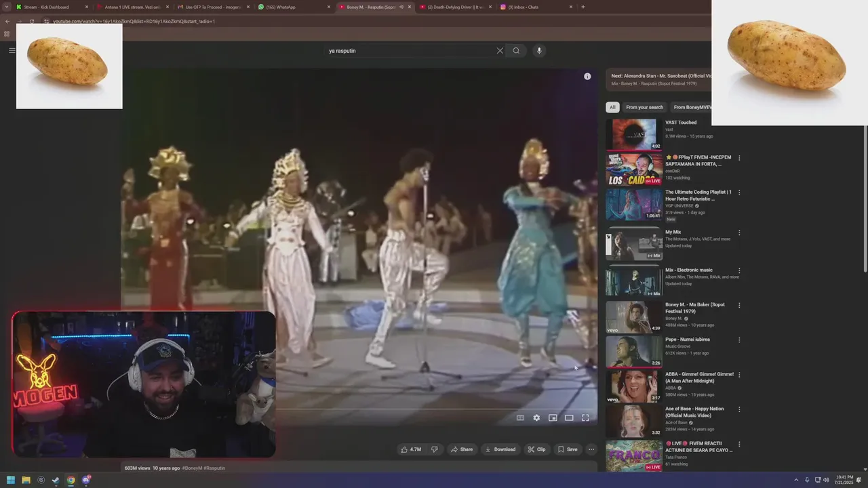
Task: Select the From your search chip
Action: (x=644, y=107)
